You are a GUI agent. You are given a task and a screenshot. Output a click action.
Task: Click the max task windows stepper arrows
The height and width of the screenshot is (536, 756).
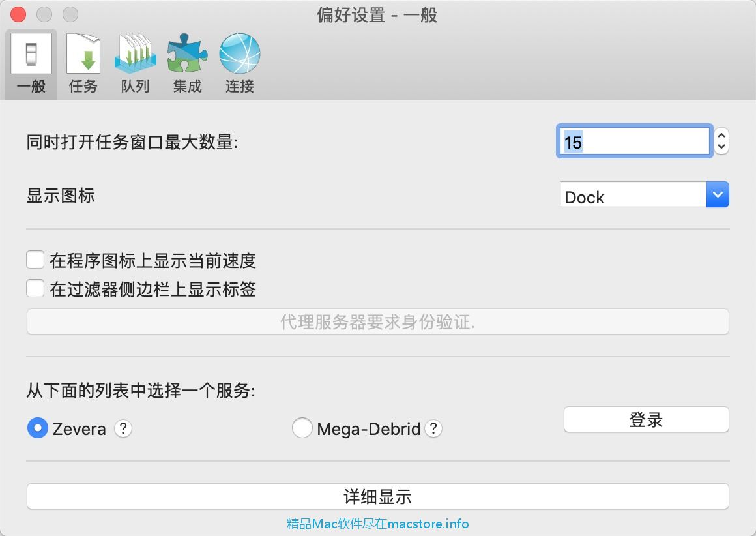(721, 141)
